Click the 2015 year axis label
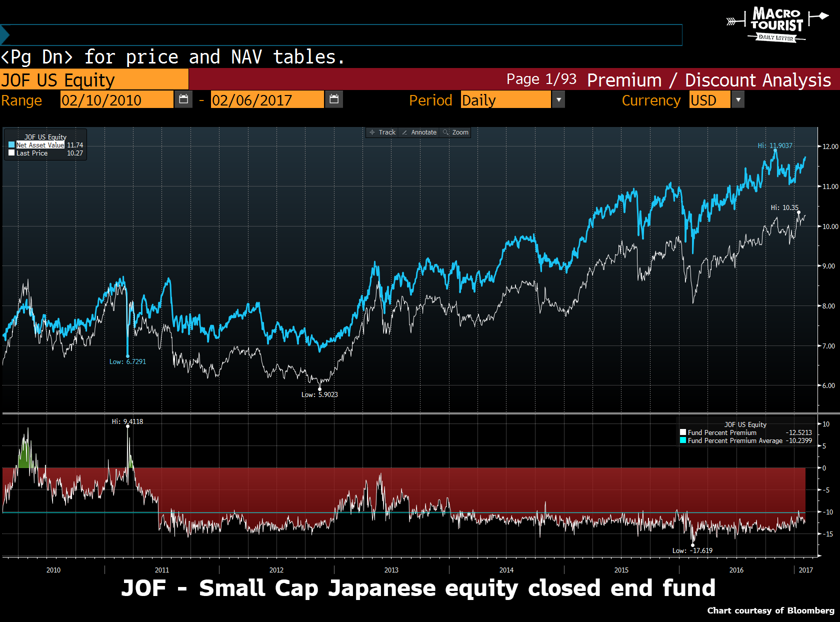Screen dimensions: 840x622 621,570
